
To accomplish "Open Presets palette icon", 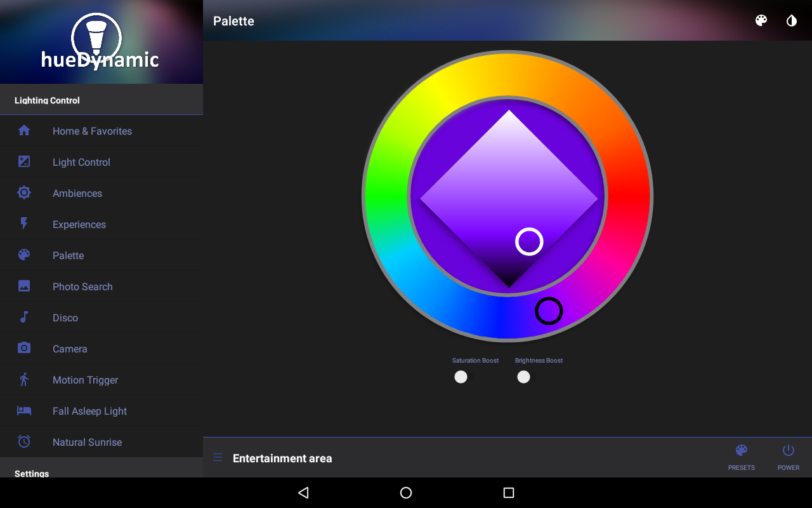I will [x=742, y=451].
